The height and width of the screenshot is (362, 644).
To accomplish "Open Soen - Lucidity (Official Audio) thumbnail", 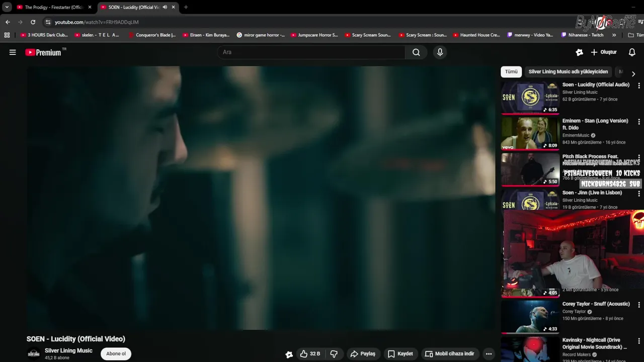I will 530,97.
